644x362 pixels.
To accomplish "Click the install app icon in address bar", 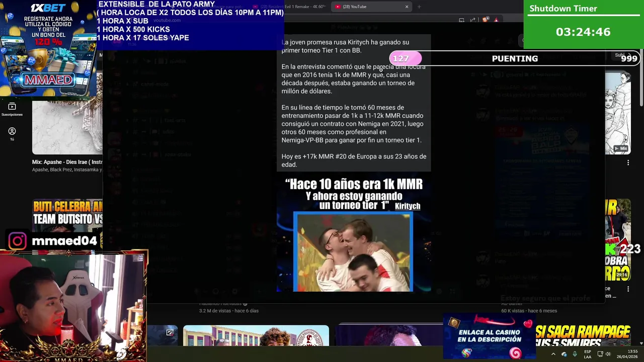I will [461, 20].
